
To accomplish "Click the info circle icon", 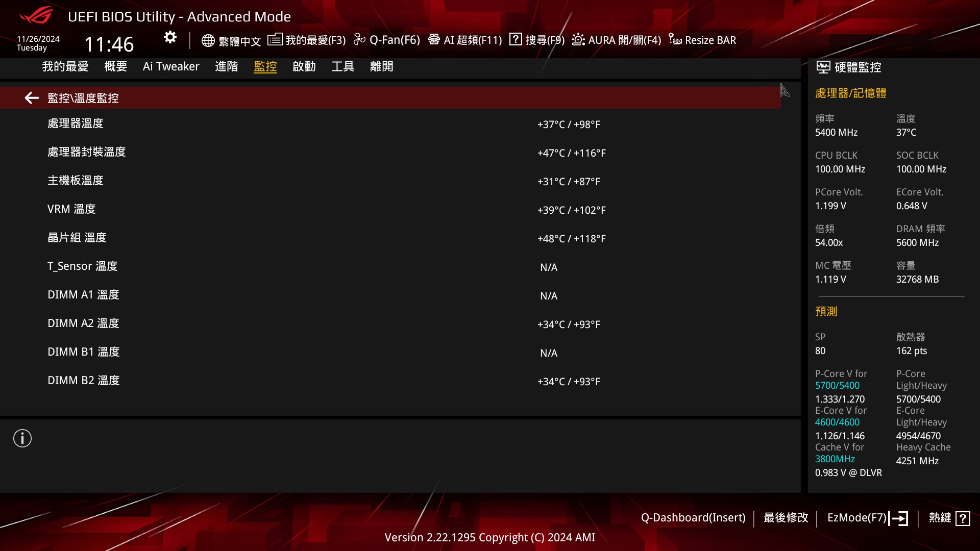I will click(x=22, y=438).
